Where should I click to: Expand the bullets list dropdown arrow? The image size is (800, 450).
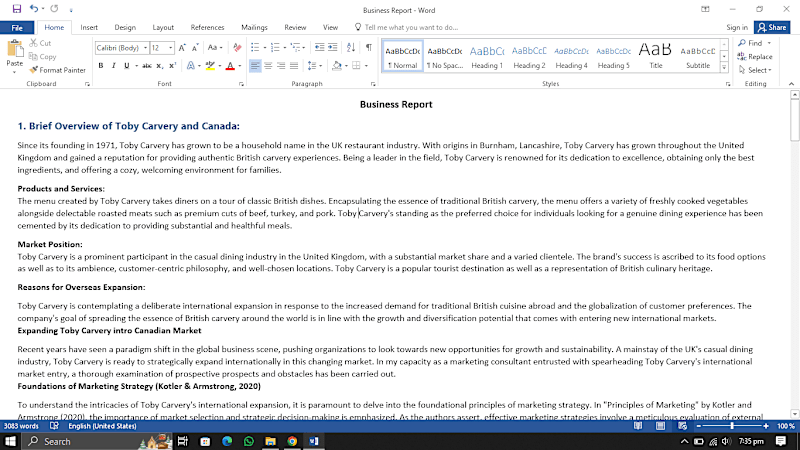(x=265, y=48)
